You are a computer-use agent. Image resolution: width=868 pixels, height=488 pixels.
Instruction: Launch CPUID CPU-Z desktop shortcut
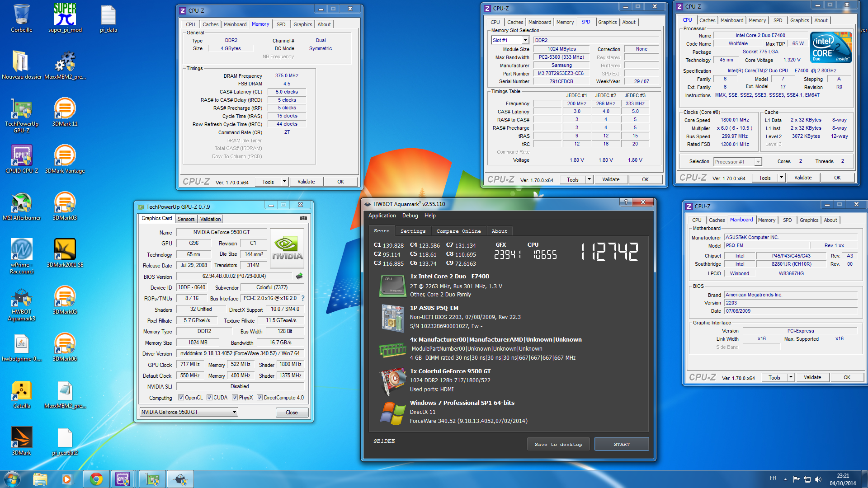[21, 160]
